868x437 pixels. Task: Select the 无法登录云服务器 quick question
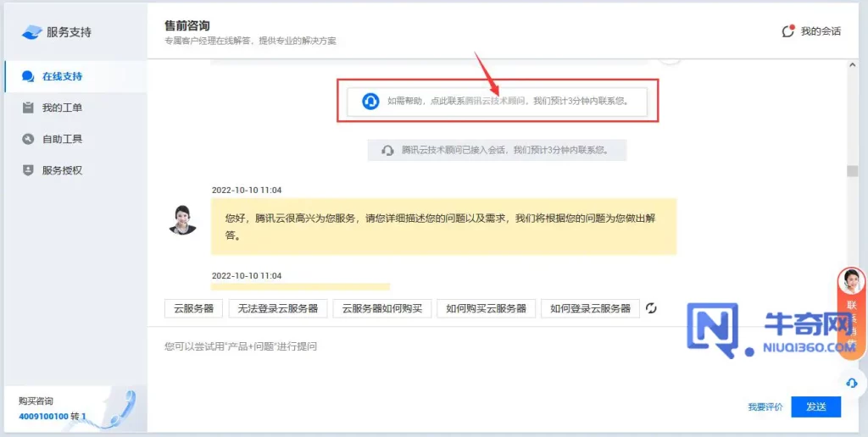pyautogui.click(x=278, y=308)
